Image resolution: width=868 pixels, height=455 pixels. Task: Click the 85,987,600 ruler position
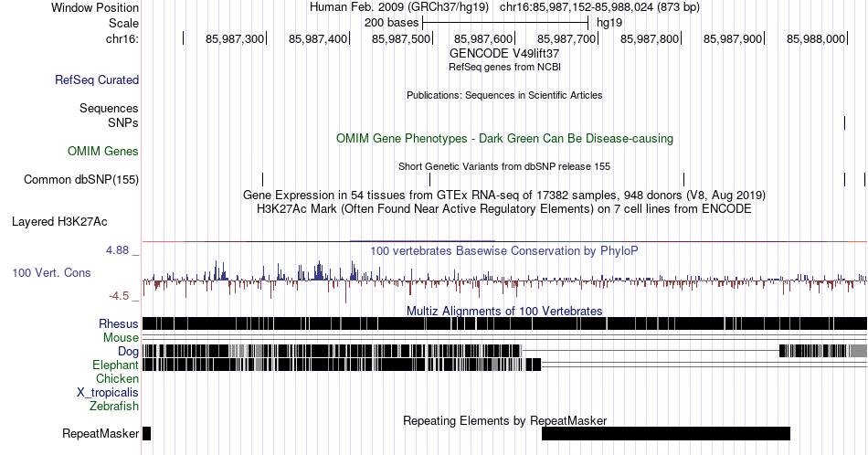(x=483, y=38)
